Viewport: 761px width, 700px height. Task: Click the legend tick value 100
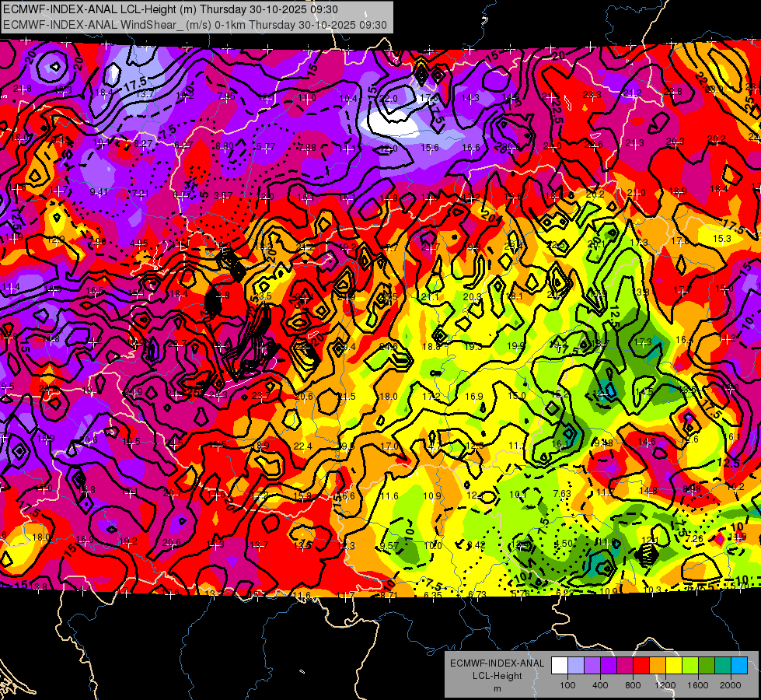[x=567, y=685]
